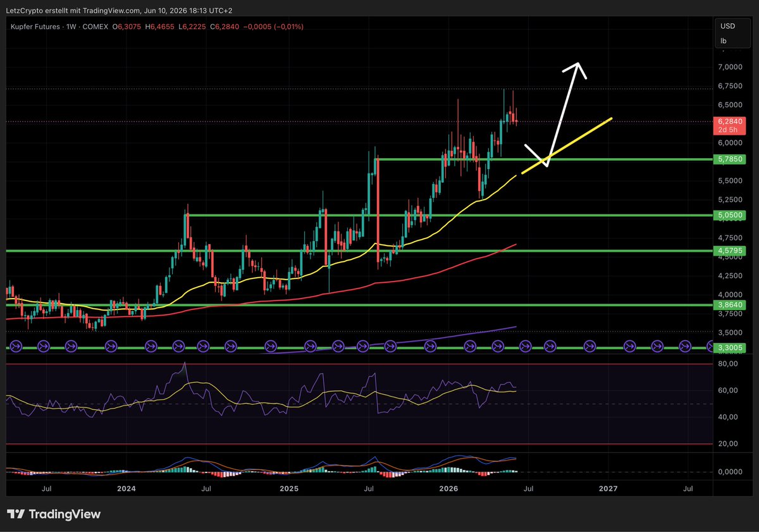The height and width of the screenshot is (532, 759).
Task: Click the 5,2500 price axis tick
Action: click(x=729, y=200)
